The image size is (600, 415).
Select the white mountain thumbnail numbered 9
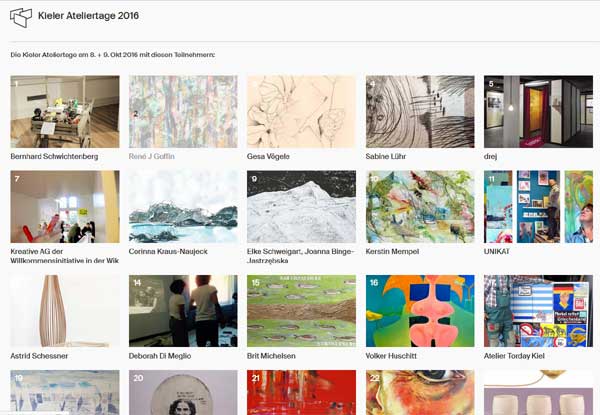[x=302, y=207]
